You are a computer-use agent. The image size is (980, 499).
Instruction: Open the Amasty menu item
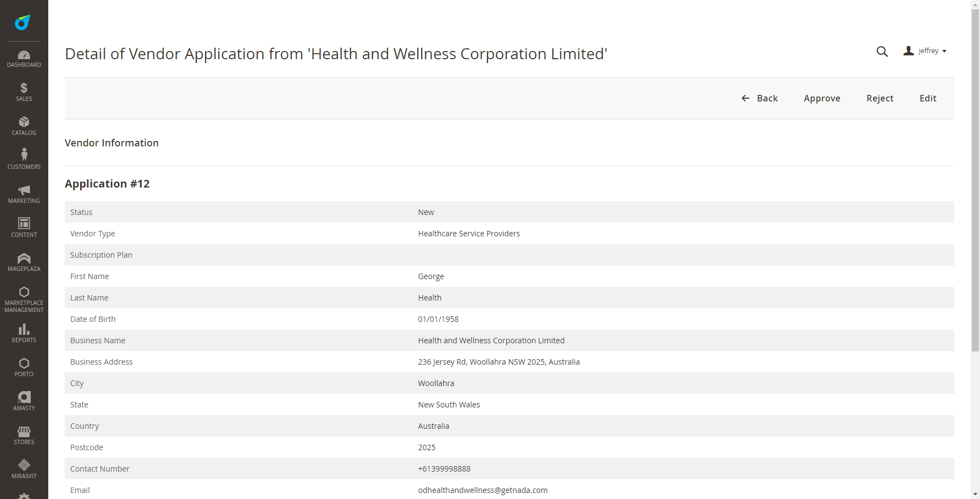(x=24, y=401)
